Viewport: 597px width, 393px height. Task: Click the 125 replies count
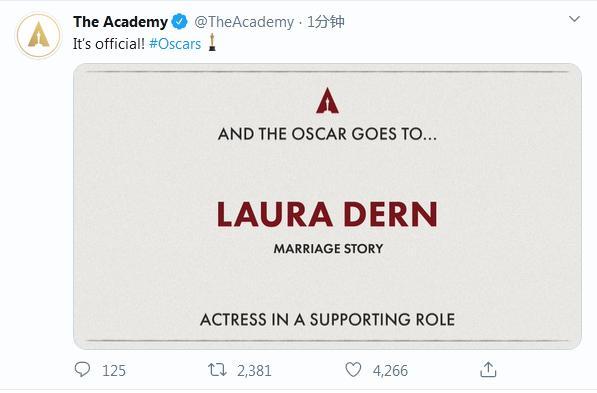coord(114,371)
